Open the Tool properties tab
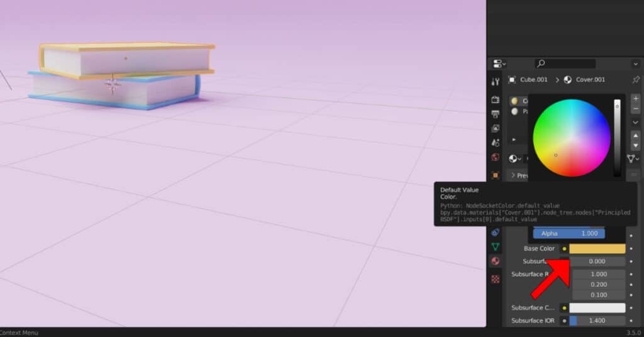 (496, 82)
